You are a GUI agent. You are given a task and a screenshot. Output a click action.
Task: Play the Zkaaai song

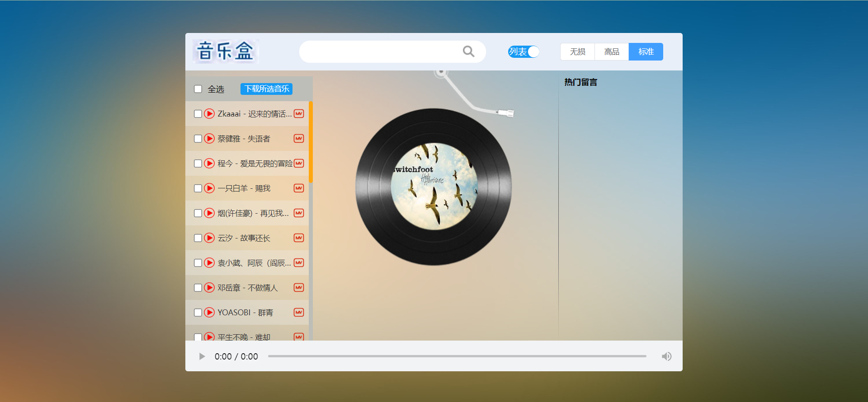pyautogui.click(x=209, y=113)
